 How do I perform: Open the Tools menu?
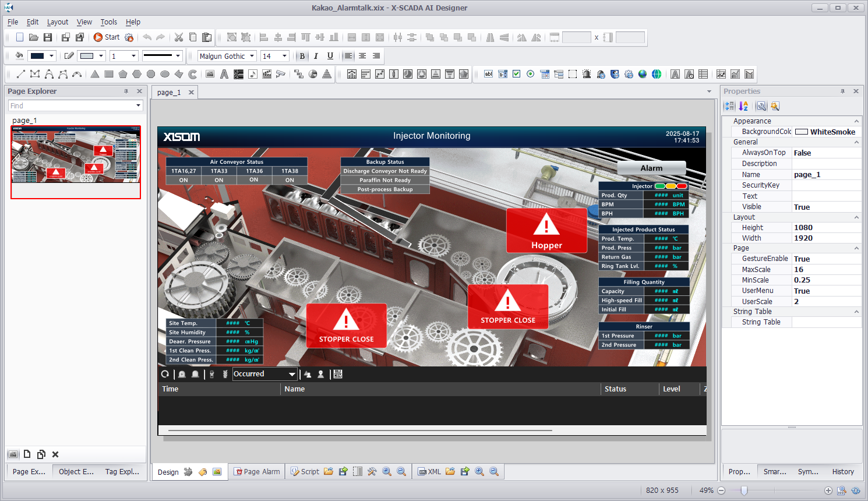coord(109,22)
